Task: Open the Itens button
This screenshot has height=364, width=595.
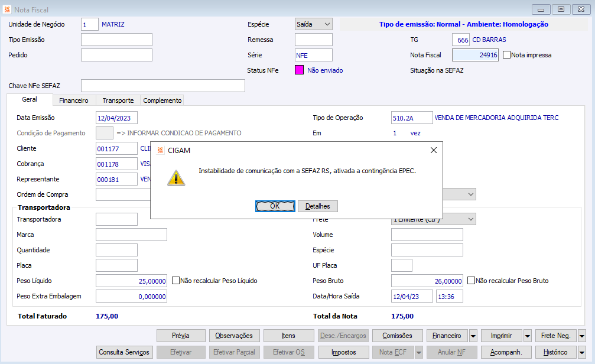Action: (x=288, y=336)
